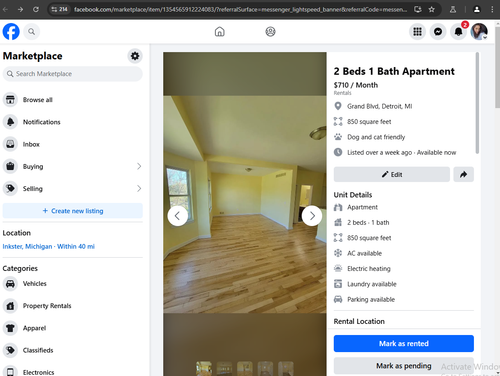Click the Facebook logo
This screenshot has height=376, width=500.
[11, 32]
